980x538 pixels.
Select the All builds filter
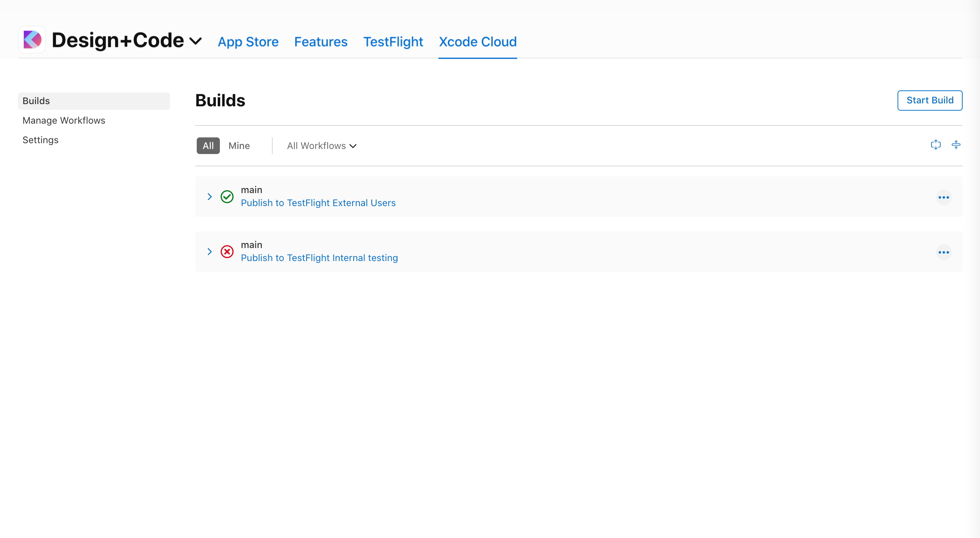point(208,145)
